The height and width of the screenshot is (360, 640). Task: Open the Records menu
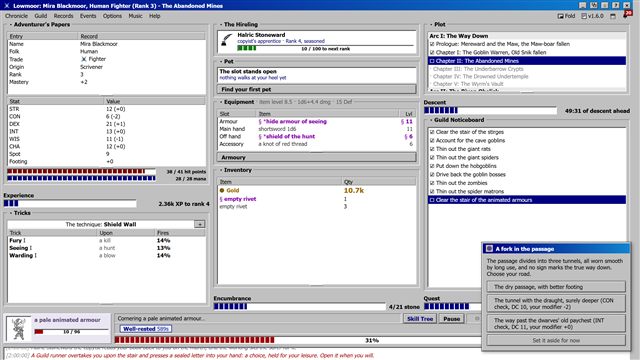pyautogui.click(x=63, y=16)
